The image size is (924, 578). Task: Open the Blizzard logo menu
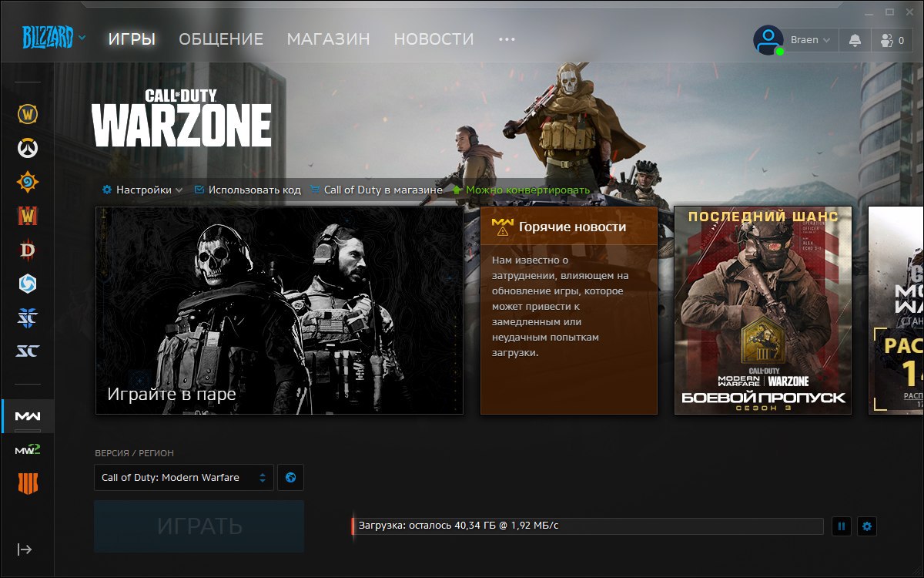pos(53,37)
